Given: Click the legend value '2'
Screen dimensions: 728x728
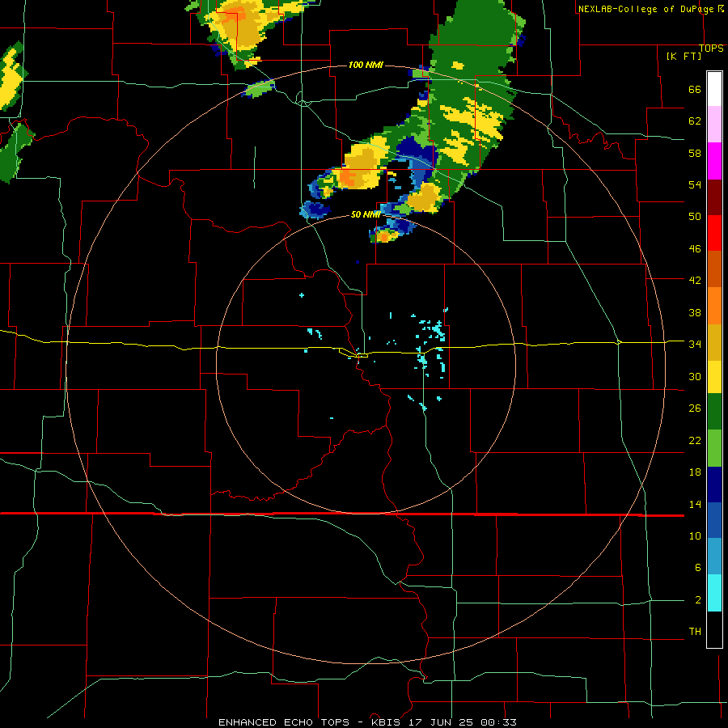Looking at the screenshot, I should (x=698, y=599).
